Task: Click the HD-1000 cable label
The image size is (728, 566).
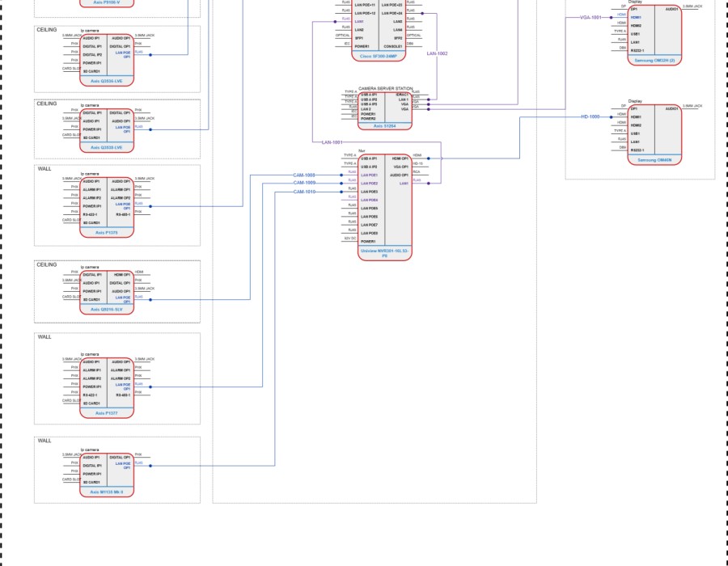Action: [590, 116]
